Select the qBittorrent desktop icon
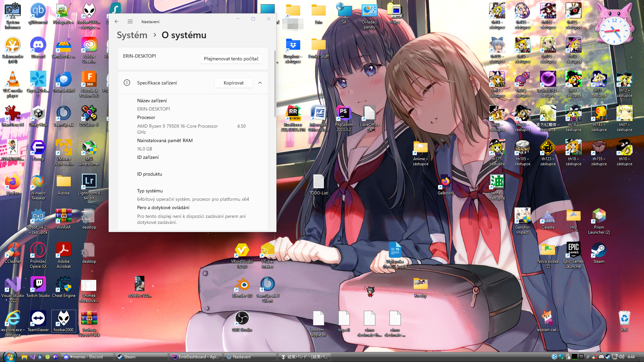Image resolution: width=644 pixels, height=362 pixels. (38, 13)
